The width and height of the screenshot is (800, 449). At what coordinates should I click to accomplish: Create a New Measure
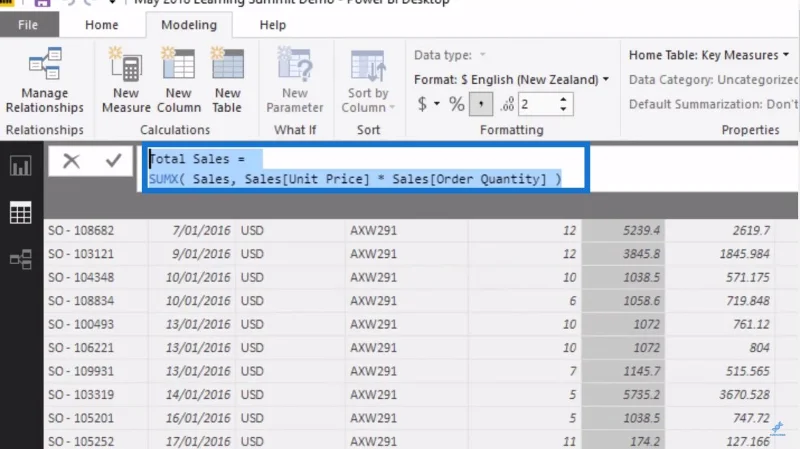tap(126, 80)
